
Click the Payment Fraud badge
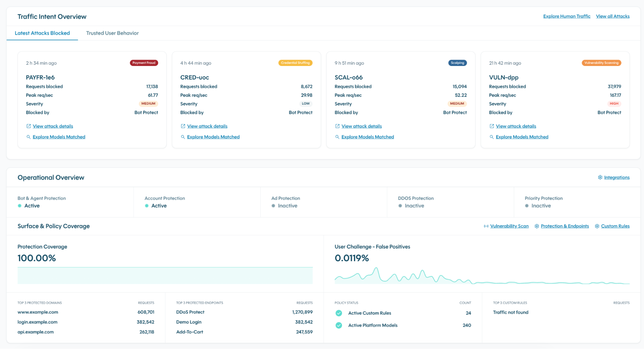pyautogui.click(x=144, y=63)
